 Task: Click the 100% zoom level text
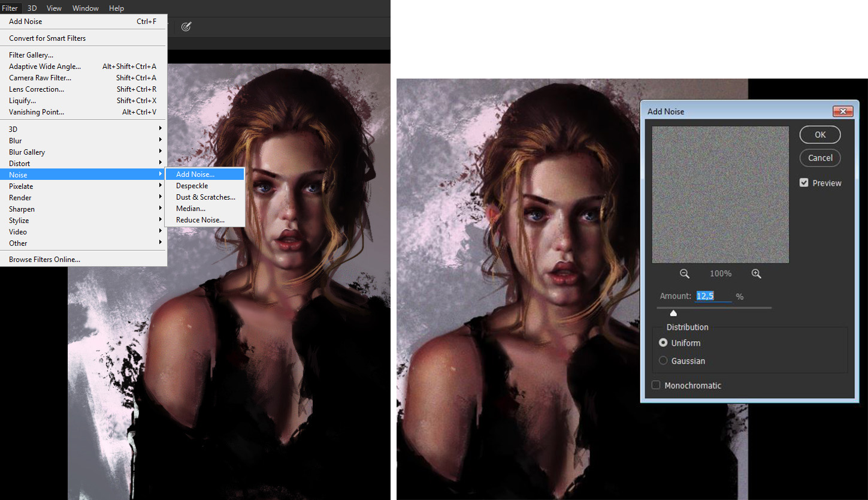pos(721,273)
